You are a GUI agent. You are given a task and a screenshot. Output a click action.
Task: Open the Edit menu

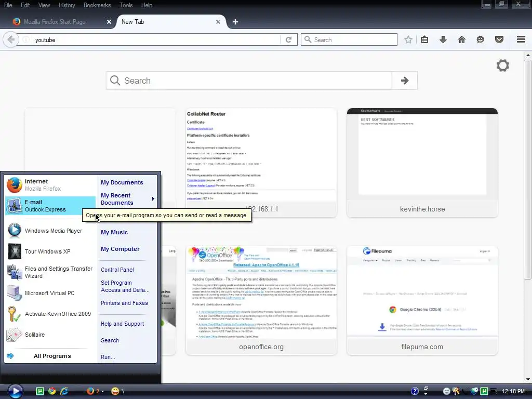tap(25, 5)
